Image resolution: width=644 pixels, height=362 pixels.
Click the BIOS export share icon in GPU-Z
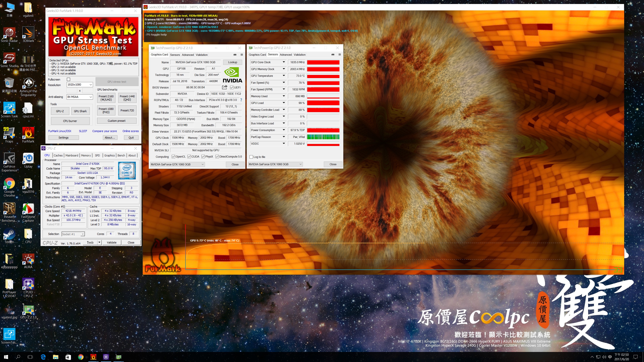[225, 87]
